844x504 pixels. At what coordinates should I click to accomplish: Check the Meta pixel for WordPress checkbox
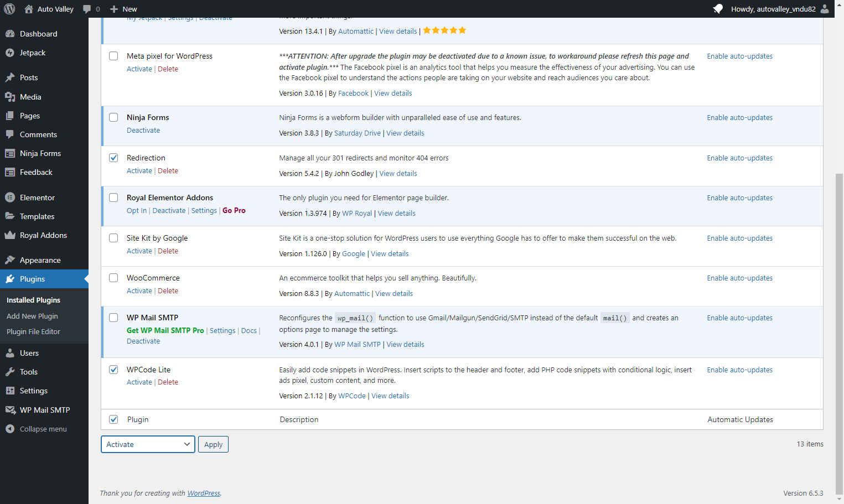point(113,56)
